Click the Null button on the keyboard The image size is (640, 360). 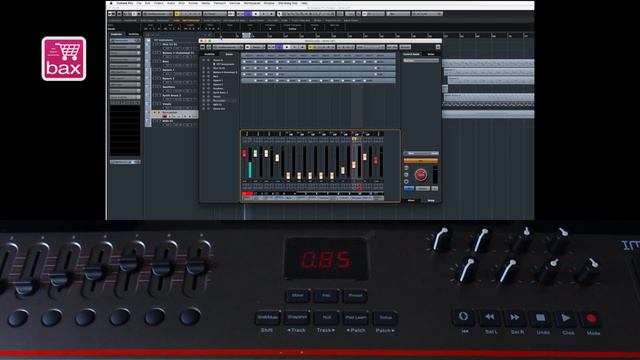[x=327, y=318]
